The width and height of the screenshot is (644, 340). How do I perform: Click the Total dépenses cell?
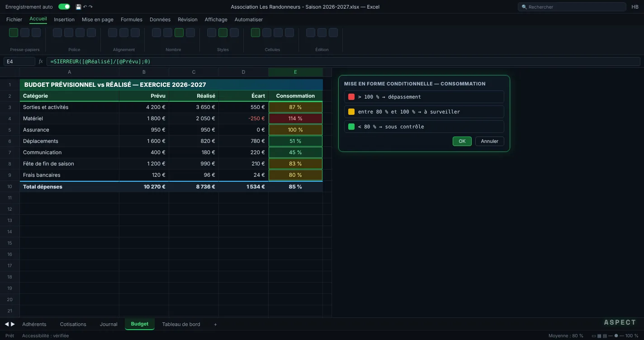tap(69, 186)
